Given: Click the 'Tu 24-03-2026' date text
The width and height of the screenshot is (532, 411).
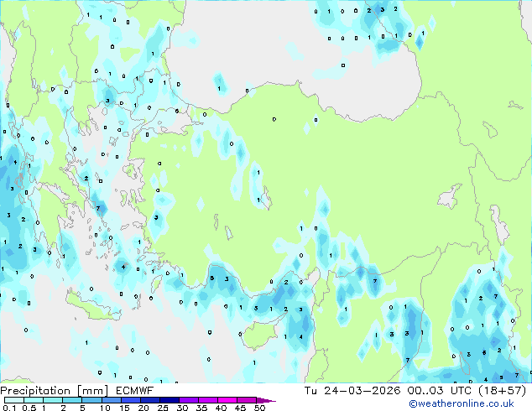Looking at the screenshot, I should [x=352, y=391].
